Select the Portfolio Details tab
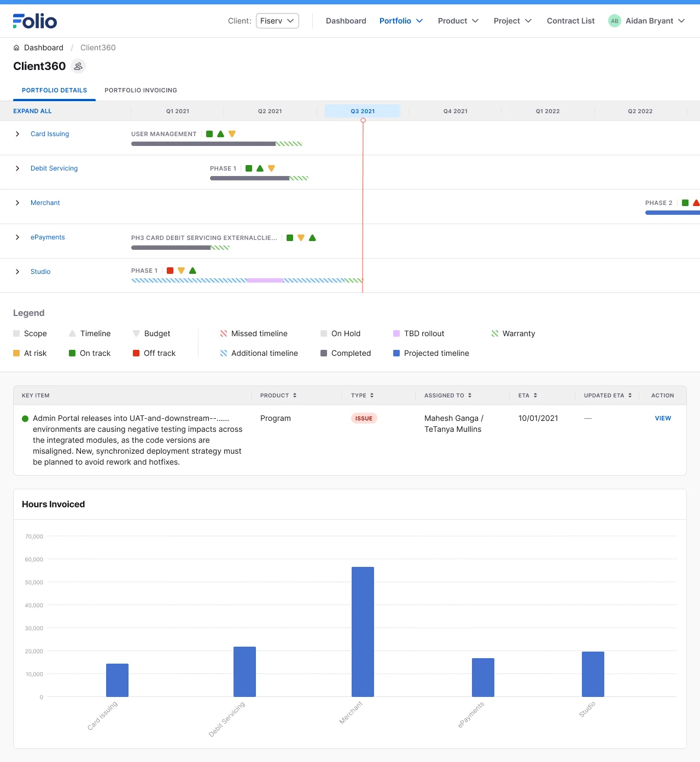This screenshot has height=762, width=700. coord(54,90)
